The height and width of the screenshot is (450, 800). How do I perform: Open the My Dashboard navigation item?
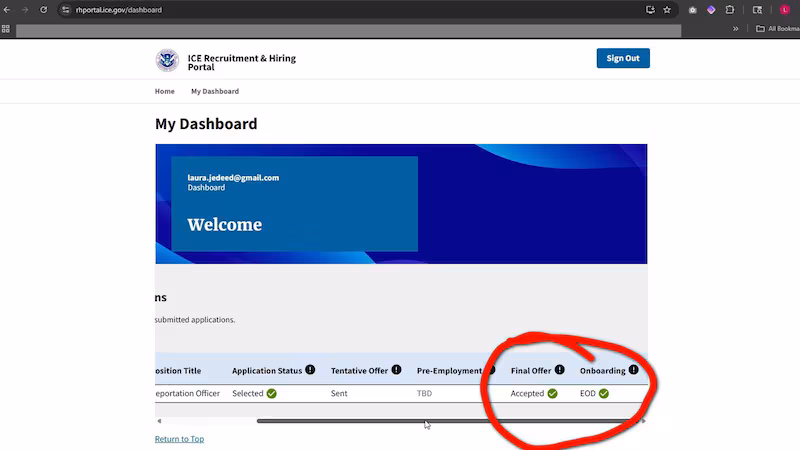[215, 91]
